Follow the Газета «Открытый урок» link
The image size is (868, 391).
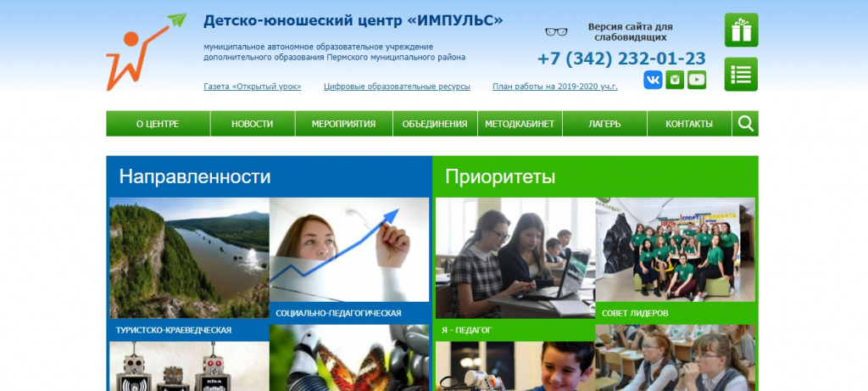tap(253, 87)
